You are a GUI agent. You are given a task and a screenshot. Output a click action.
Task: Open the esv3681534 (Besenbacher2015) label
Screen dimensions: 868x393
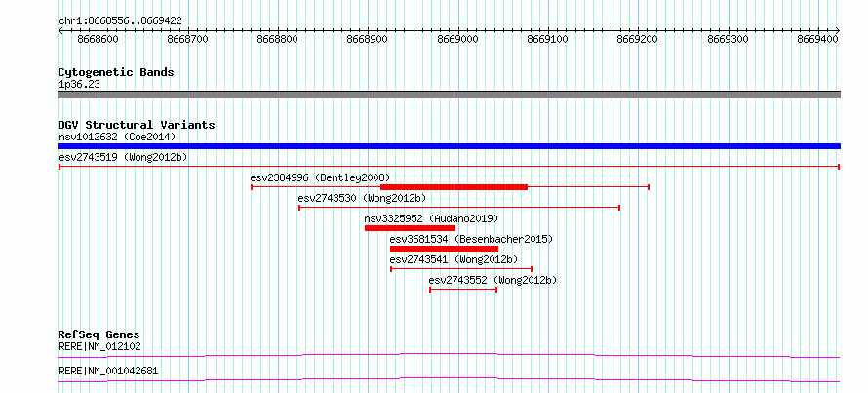pos(471,239)
